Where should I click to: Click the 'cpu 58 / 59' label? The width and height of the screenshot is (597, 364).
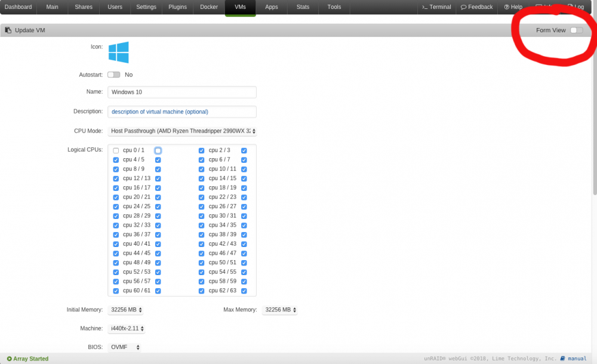(x=222, y=282)
